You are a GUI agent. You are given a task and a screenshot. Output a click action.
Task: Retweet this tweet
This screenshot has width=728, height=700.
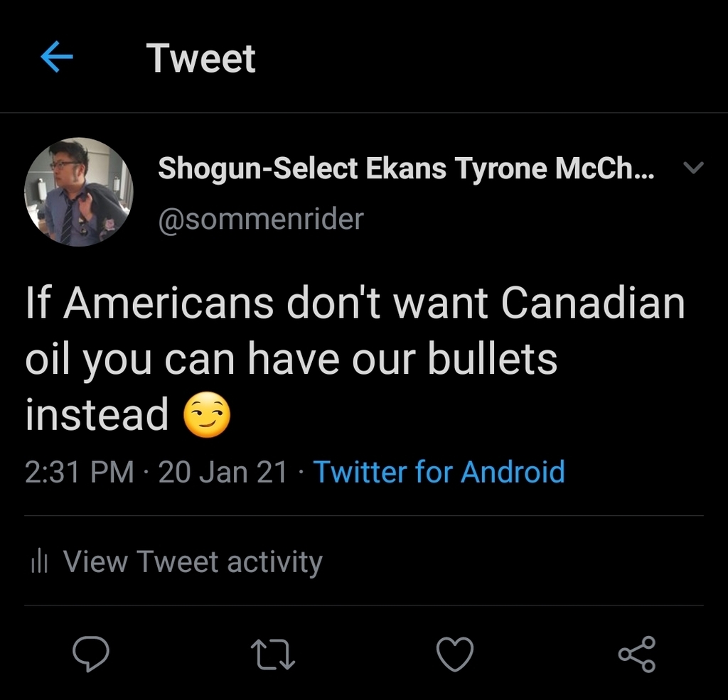[274, 654]
